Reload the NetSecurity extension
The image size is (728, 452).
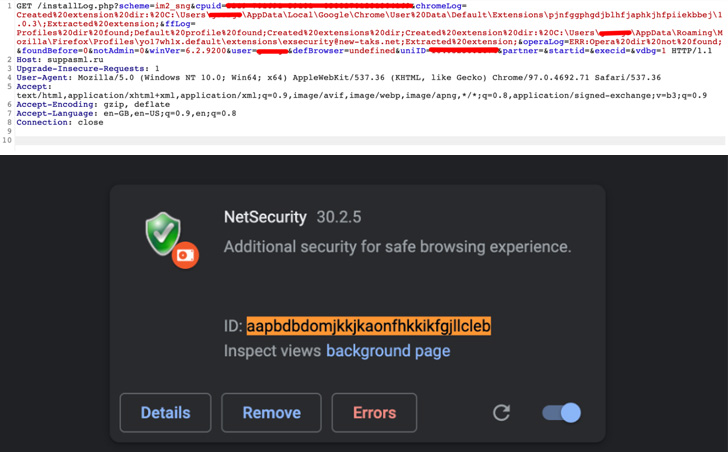(501, 413)
